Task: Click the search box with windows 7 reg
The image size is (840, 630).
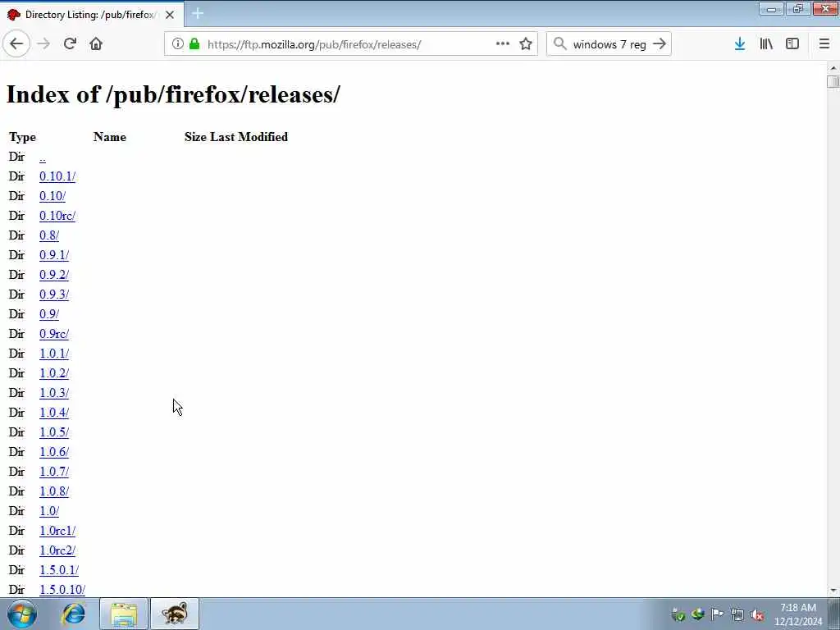Action: point(609,44)
